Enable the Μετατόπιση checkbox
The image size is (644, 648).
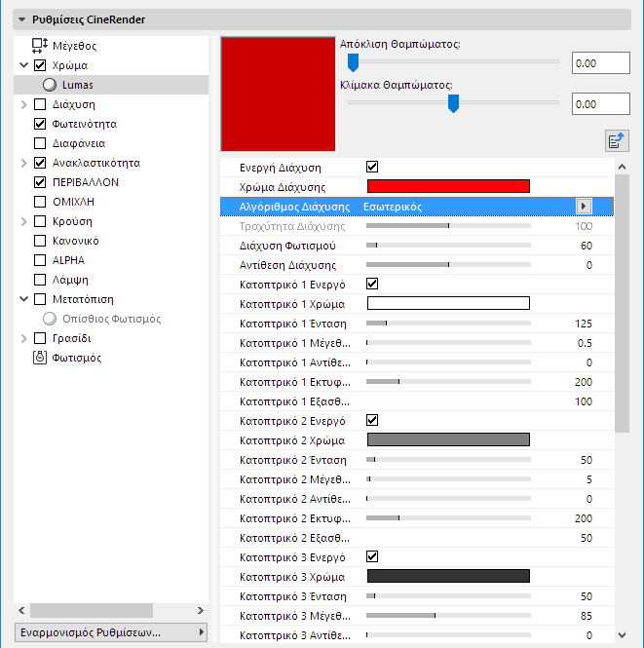coord(40,299)
